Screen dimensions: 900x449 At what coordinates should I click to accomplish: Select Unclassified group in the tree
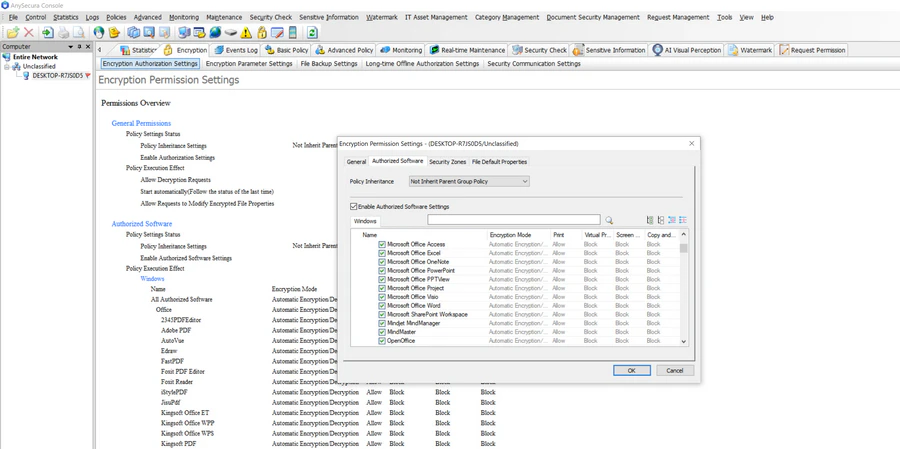click(x=39, y=67)
